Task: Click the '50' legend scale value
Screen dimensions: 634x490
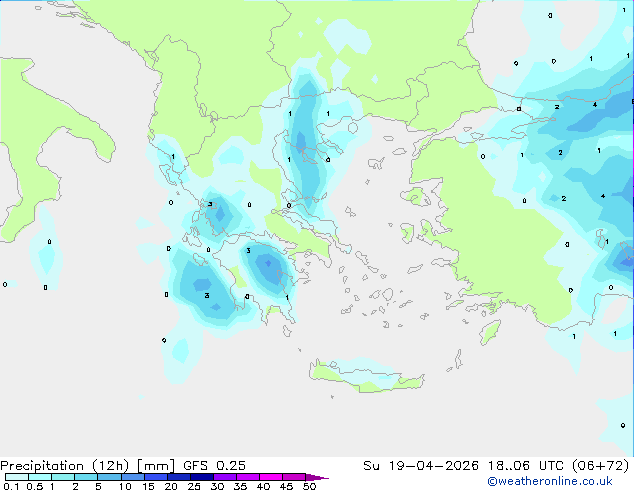Action: click(x=309, y=486)
